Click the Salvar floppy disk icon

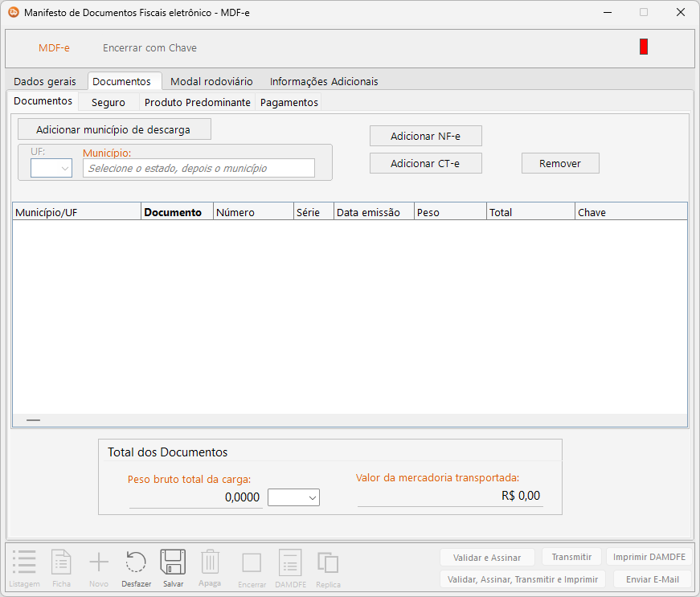click(x=173, y=562)
